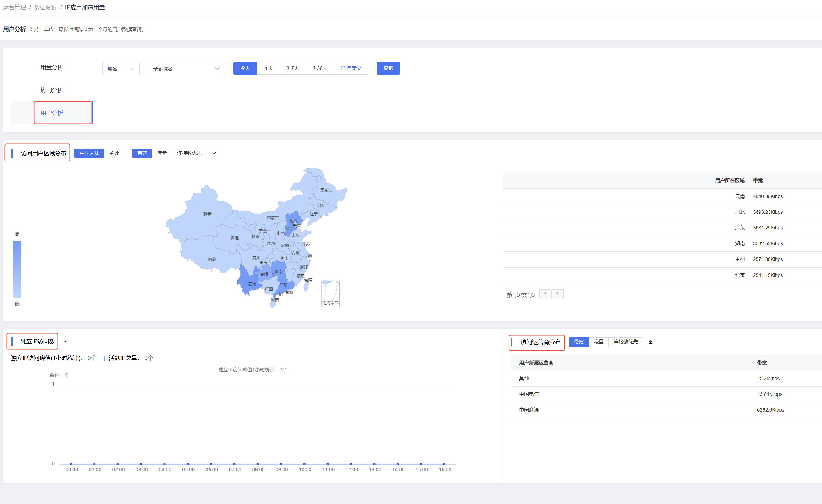Click the 高-低 heat gradient legend
Viewport: 822px width, 504px height.
coord(17,269)
